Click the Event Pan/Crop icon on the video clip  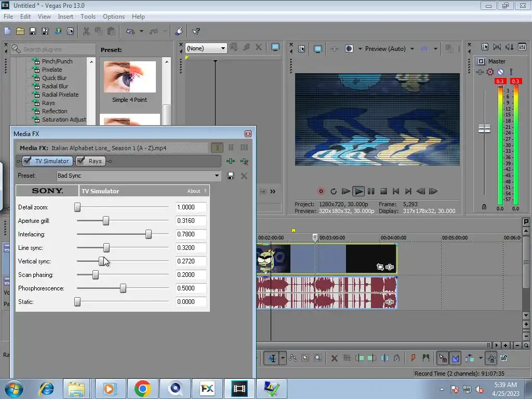380,267
